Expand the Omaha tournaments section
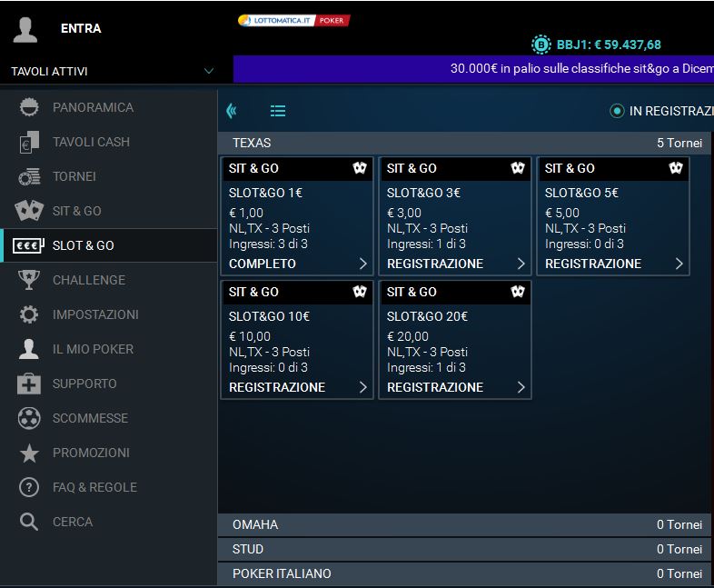714x588 pixels. [x=464, y=524]
